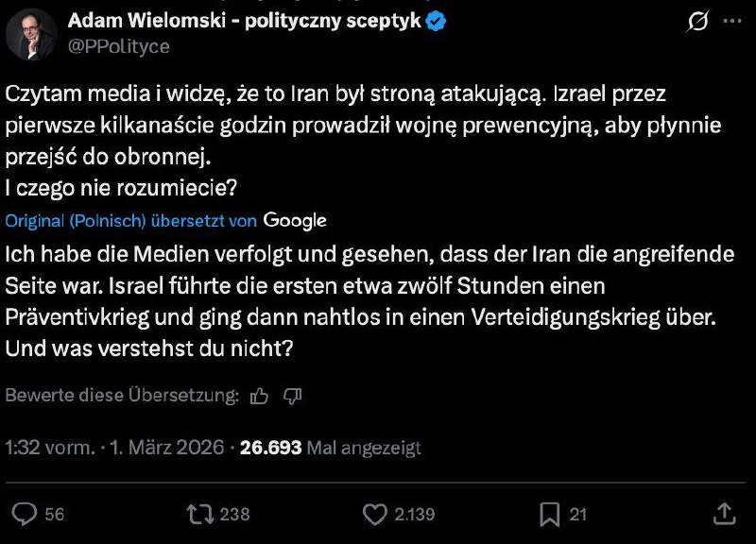
Task: Like the post with the heart icon
Action: 375,513
